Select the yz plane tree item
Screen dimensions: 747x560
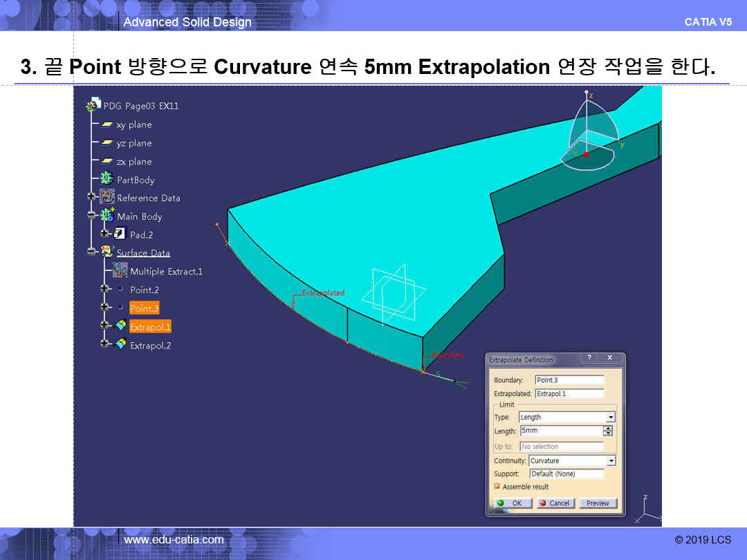click(x=133, y=143)
